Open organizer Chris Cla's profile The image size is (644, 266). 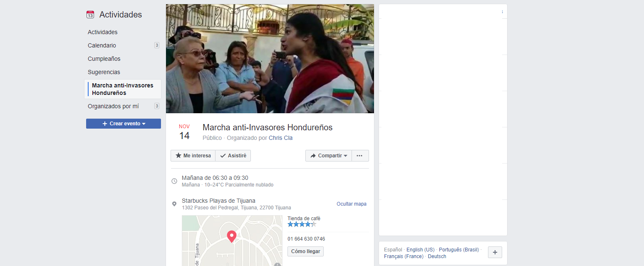(280, 138)
